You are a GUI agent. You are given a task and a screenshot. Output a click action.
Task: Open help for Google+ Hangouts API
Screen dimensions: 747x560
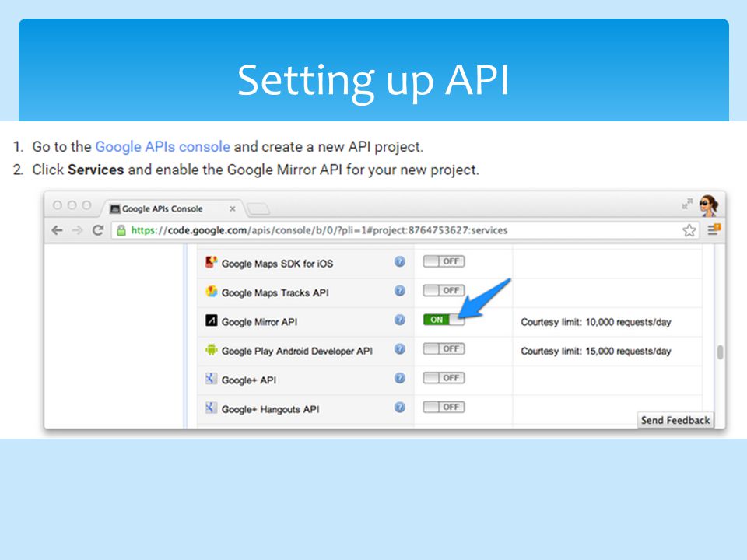(x=400, y=407)
